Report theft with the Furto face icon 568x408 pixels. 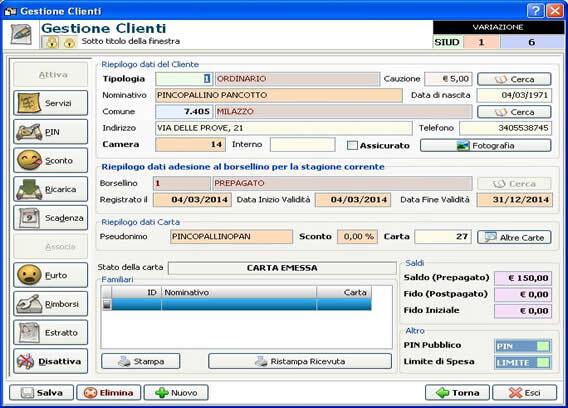tap(51, 275)
